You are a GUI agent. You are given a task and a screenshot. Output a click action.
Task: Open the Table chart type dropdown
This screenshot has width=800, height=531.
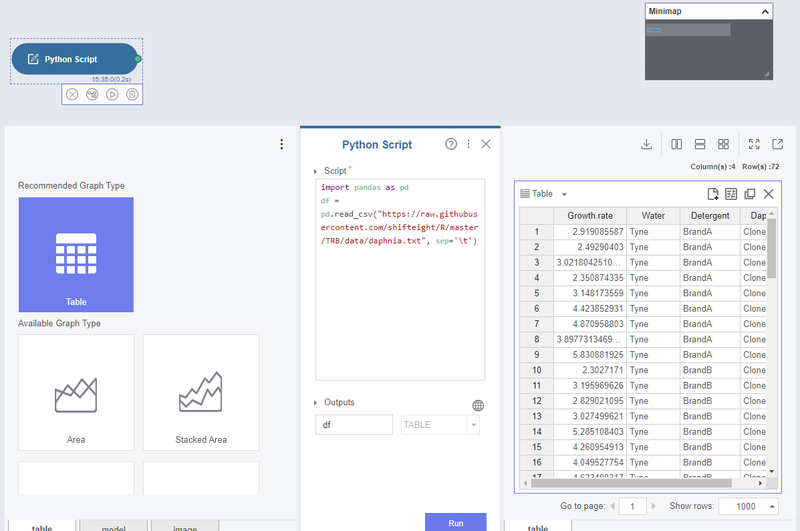tap(564, 194)
